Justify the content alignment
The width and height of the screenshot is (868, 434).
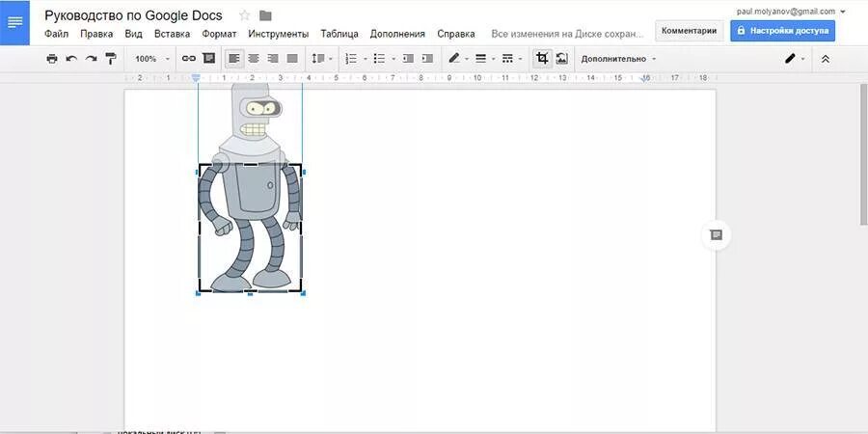292,59
